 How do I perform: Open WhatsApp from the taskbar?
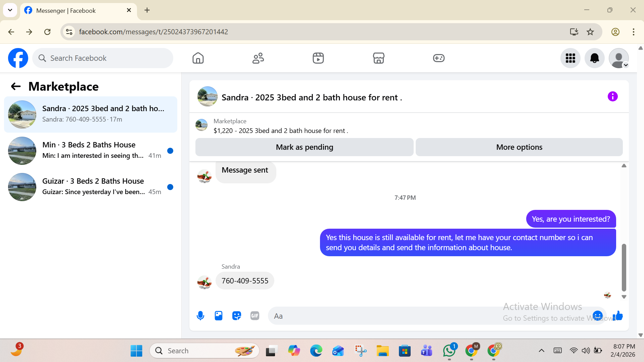(449, 351)
